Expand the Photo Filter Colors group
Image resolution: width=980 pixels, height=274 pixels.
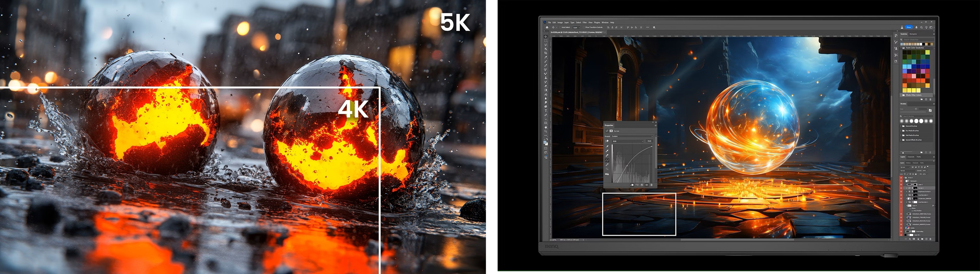pyautogui.click(x=901, y=96)
